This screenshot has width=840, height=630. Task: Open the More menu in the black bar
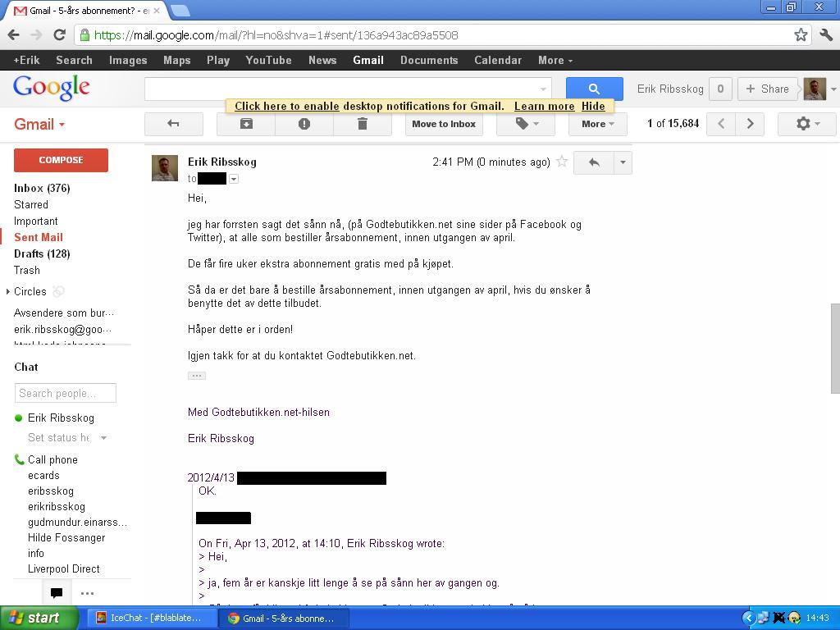click(x=555, y=60)
